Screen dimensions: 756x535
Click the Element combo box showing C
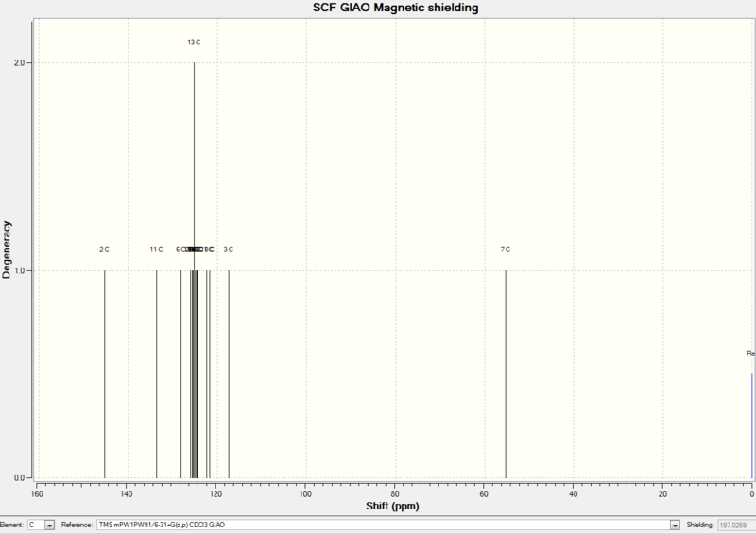coord(41,526)
